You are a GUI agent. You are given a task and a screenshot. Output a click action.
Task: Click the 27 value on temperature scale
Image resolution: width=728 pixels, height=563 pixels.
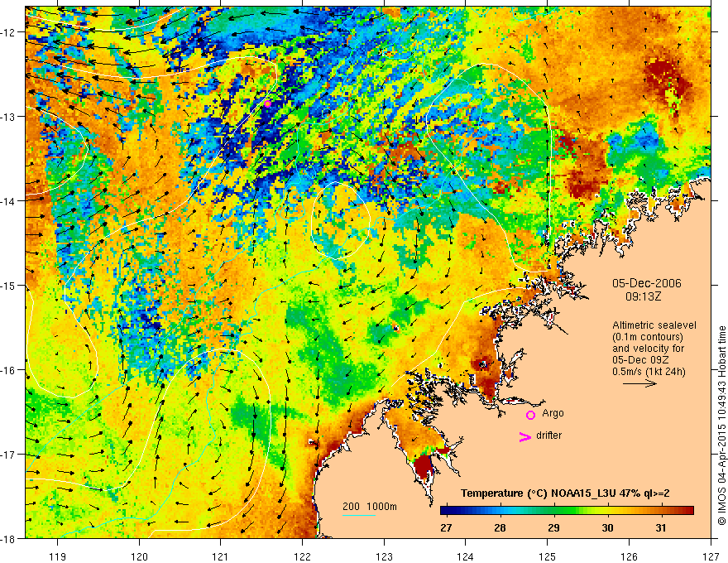446,527
